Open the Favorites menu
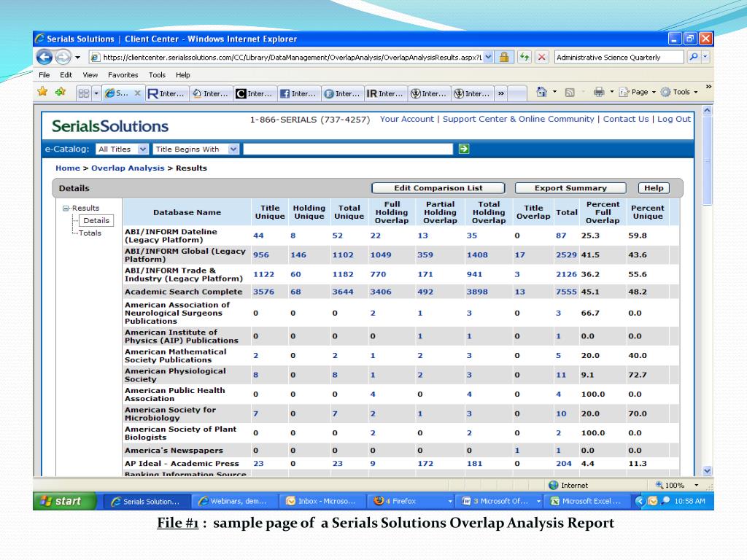The width and height of the screenshot is (747, 560). point(123,75)
